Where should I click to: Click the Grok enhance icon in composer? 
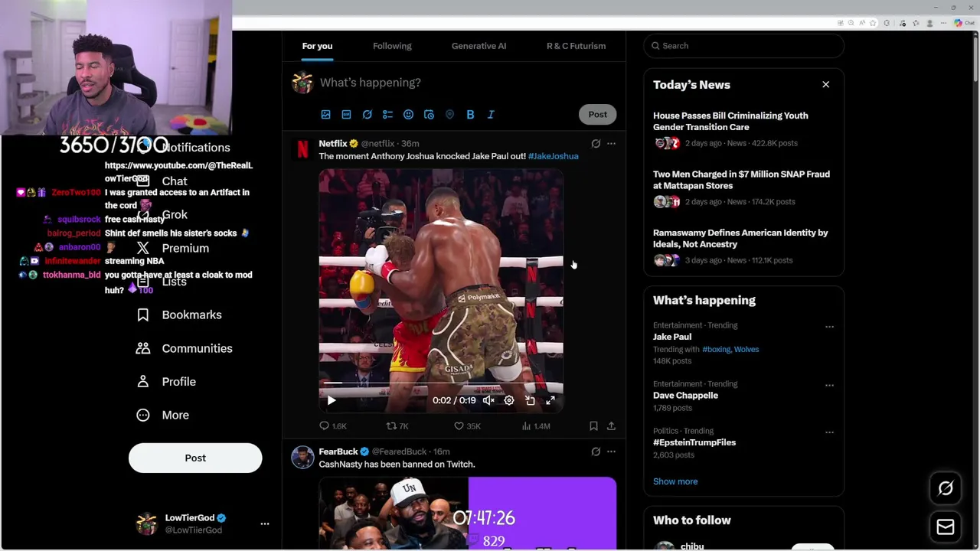[x=367, y=115]
